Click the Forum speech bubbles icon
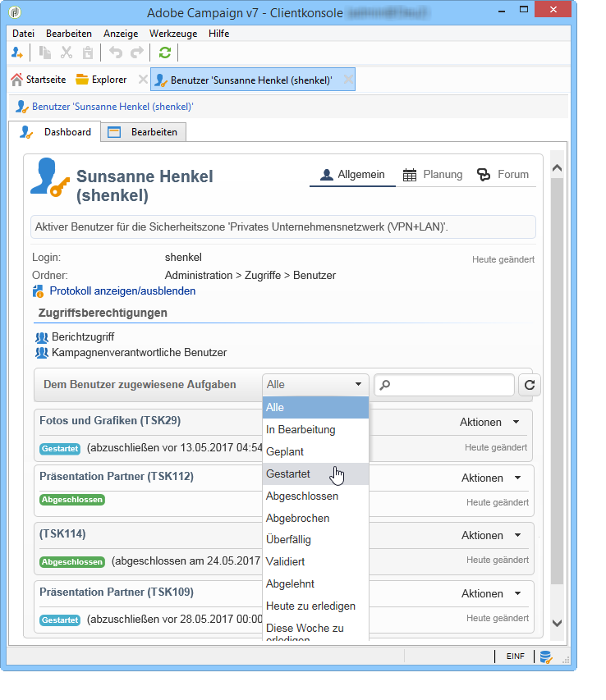Viewport: 606px width, 700px height. [484, 175]
